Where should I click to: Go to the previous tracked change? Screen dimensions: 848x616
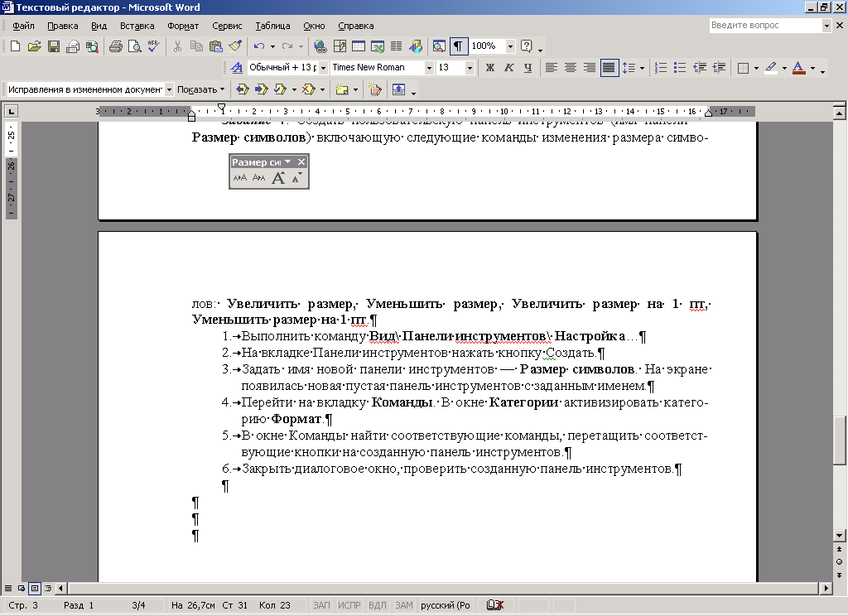(x=243, y=89)
